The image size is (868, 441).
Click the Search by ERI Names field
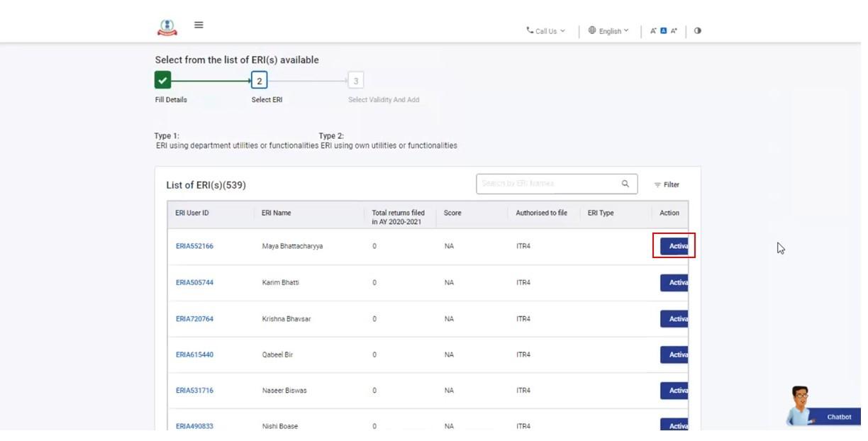tap(546, 184)
